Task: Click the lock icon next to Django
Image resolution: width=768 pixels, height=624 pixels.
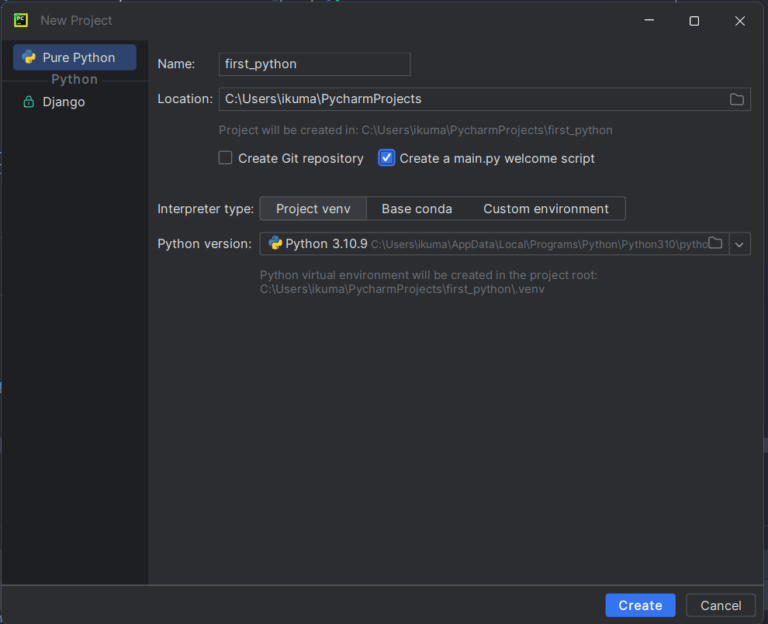Action: 29,102
